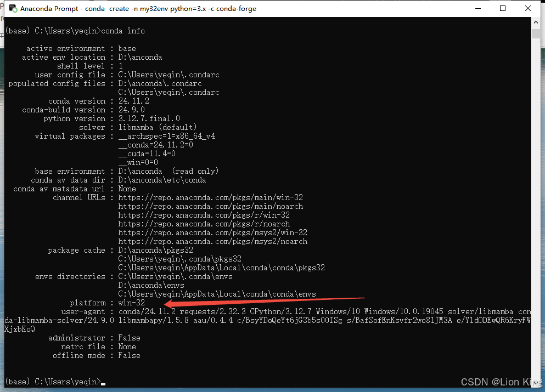The height and width of the screenshot is (392, 545).
Task: Click envs directory 'D:\anconda\envs'
Action: (x=151, y=286)
